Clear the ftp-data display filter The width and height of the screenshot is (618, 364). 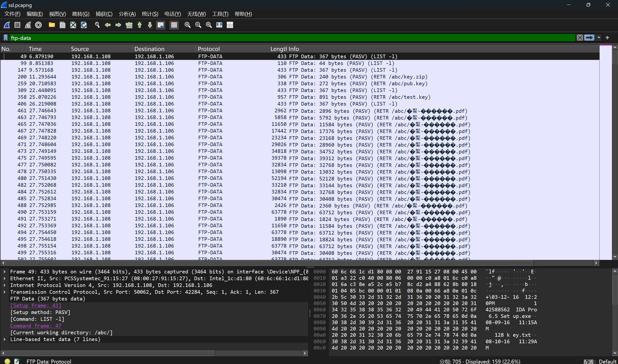(580, 38)
